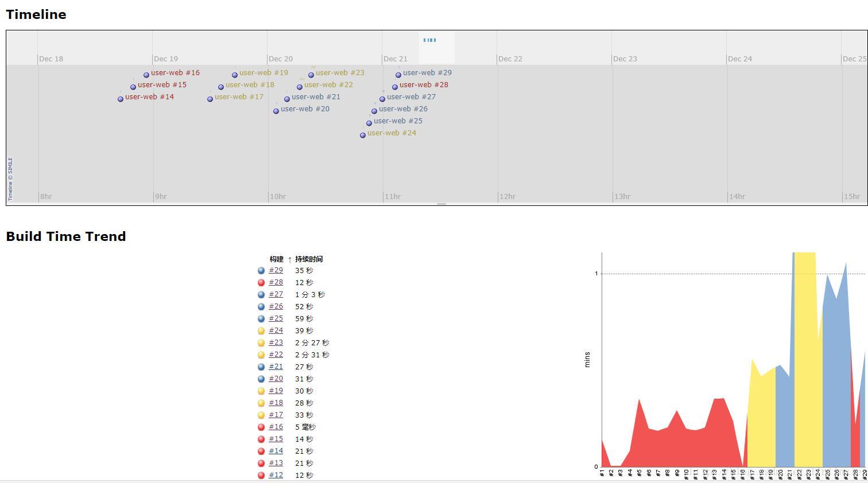Click yellow status ball for build #22

pos(261,355)
